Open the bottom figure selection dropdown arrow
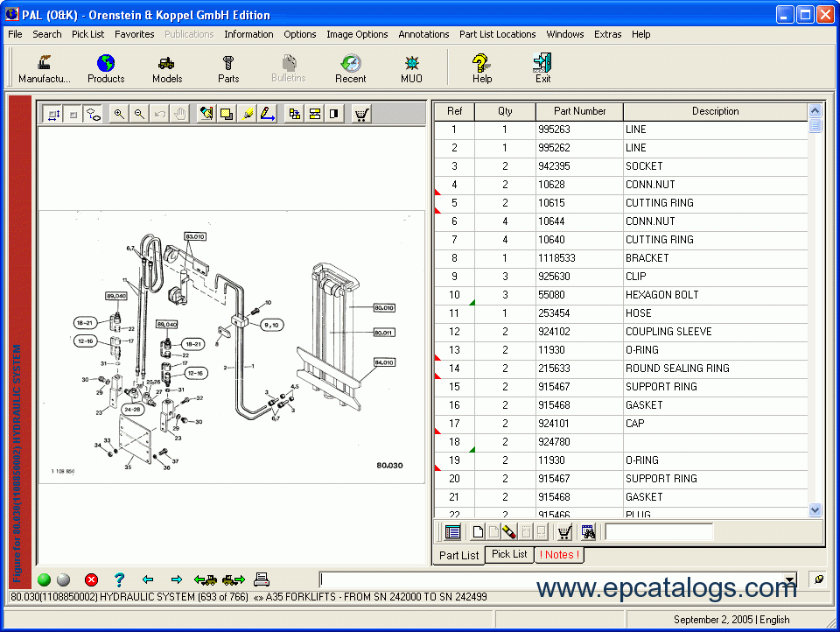Image resolution: width=840 pixels, height=632 pixels. (790, 579)
